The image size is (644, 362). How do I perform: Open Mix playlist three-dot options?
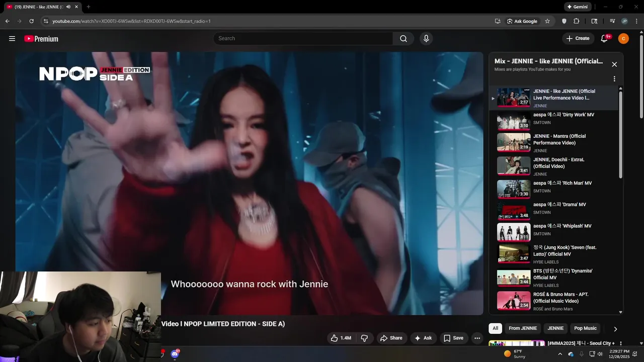(x=614, y=79)
